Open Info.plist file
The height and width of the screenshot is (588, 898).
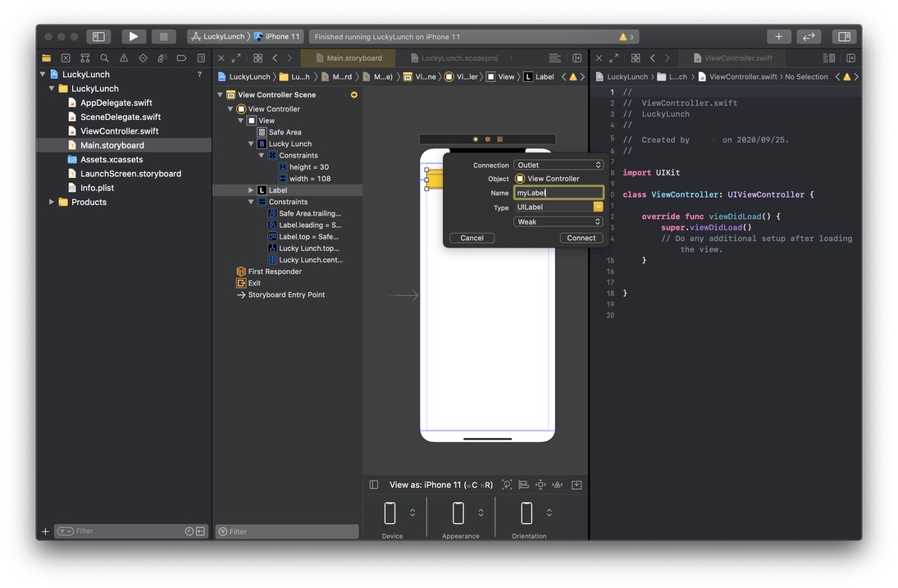click(97, 188)
